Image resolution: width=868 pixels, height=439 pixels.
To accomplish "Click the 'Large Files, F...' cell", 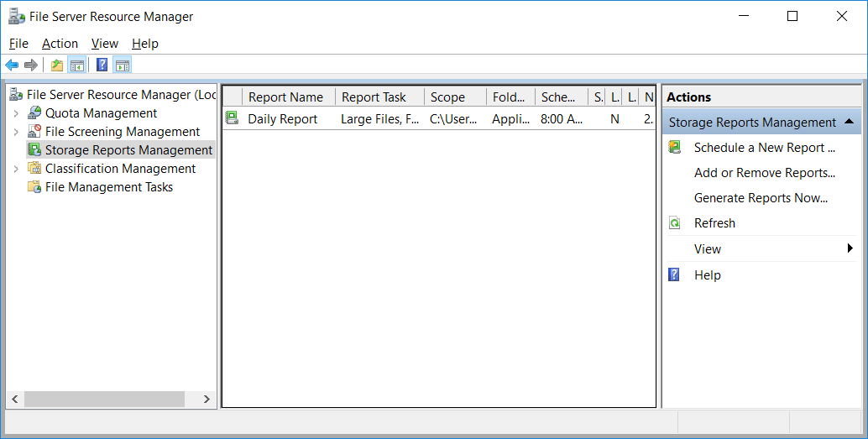I will click(379, 119).
